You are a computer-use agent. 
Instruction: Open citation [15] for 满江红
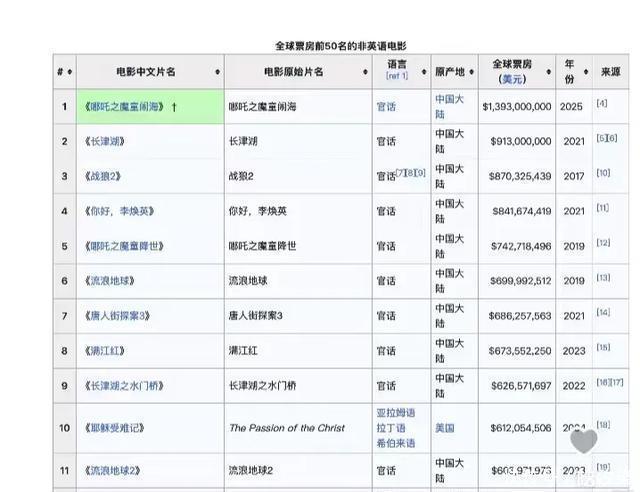point(603,347)
